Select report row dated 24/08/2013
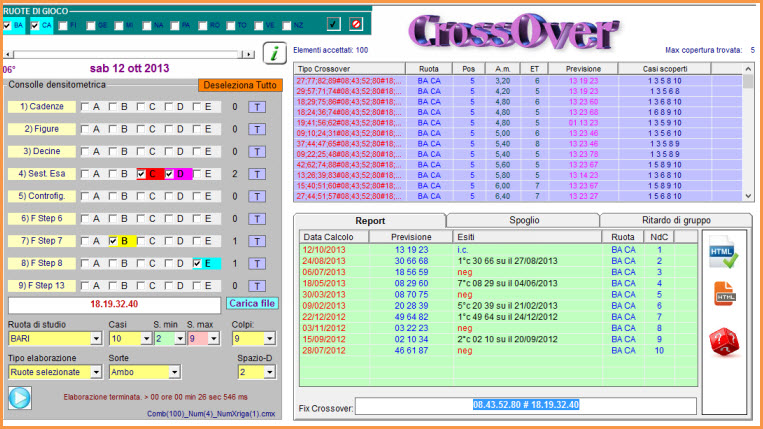This screenshot has height=429, width=763. (x=498, y=261)
